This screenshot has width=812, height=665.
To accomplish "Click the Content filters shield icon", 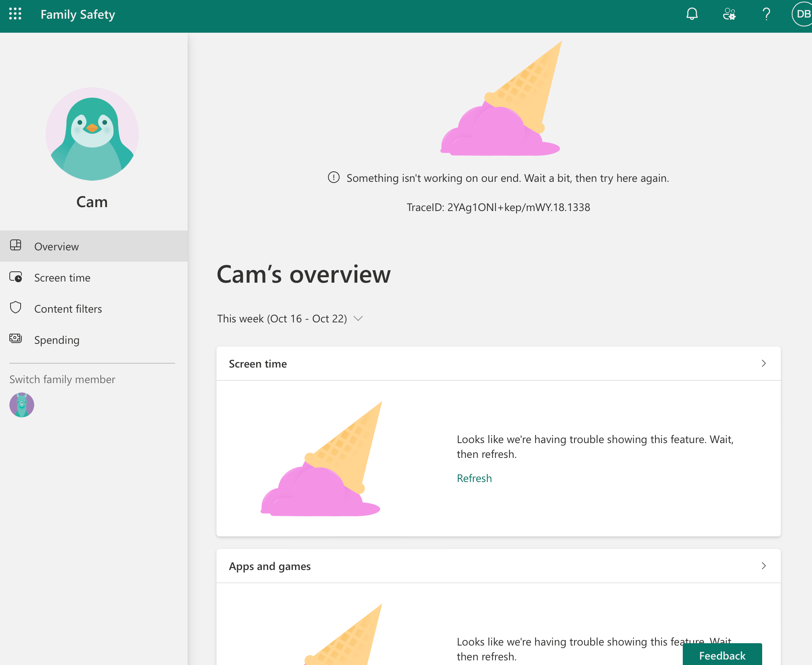I will [16, 308].
